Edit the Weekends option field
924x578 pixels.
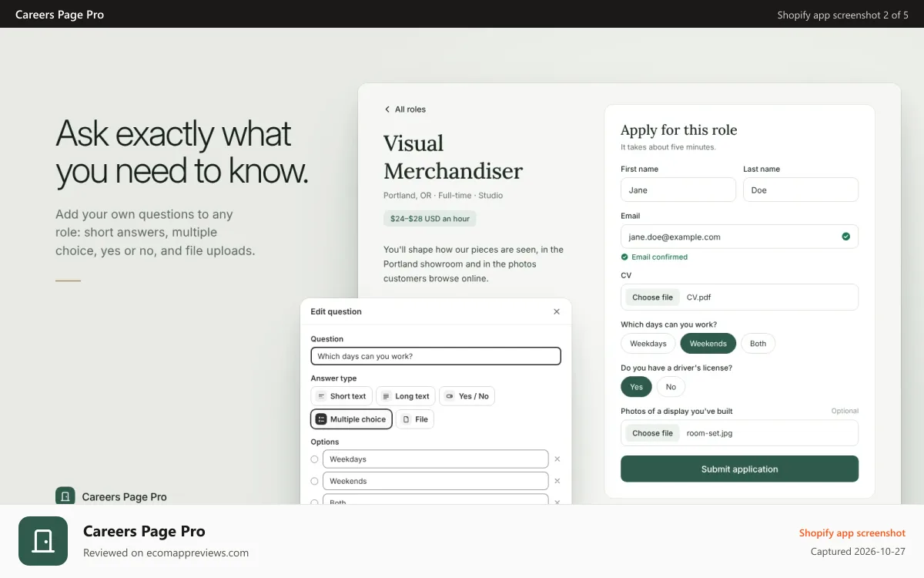pos(436,481)
